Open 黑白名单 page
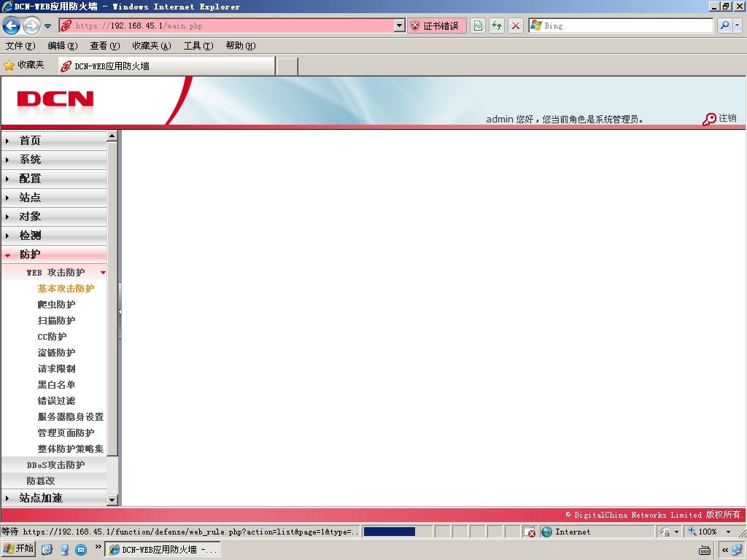Screen dimensions: 747x560 pos(56,385)
